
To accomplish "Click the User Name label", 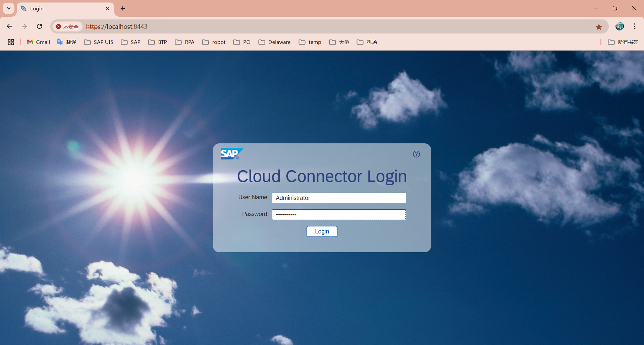I will (253, 197).
